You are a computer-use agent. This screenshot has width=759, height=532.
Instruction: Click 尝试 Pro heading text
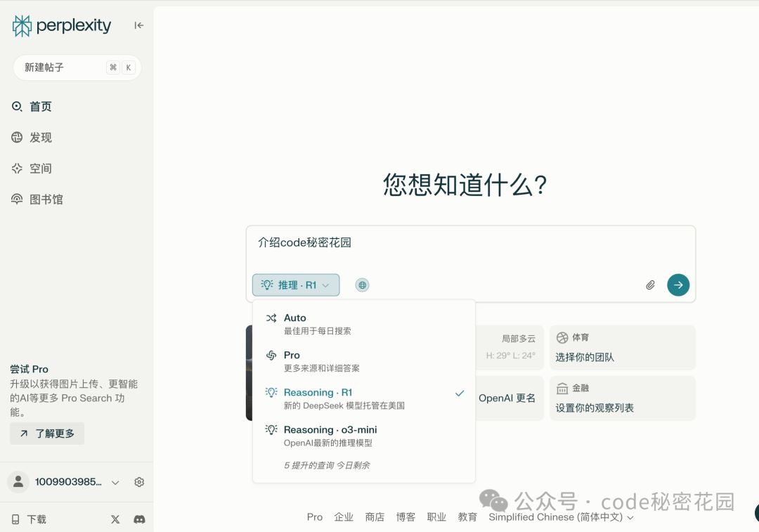click(29, 370)
